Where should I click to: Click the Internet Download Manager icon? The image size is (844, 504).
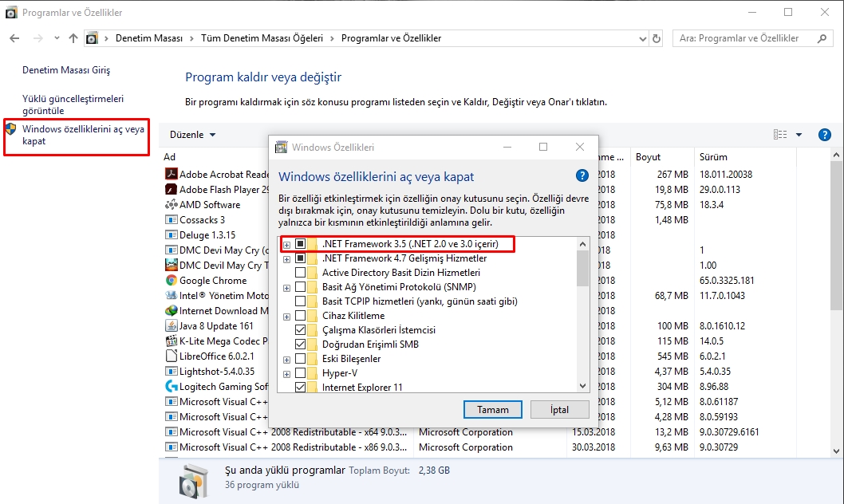172,310
